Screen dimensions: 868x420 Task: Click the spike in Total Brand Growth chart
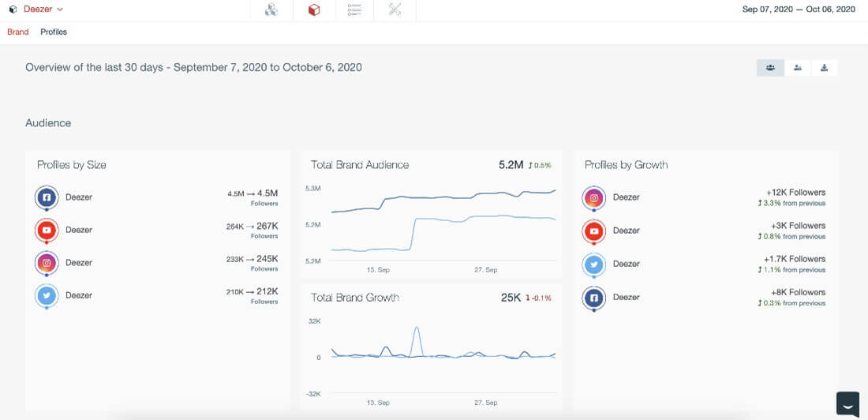(417, 330)
